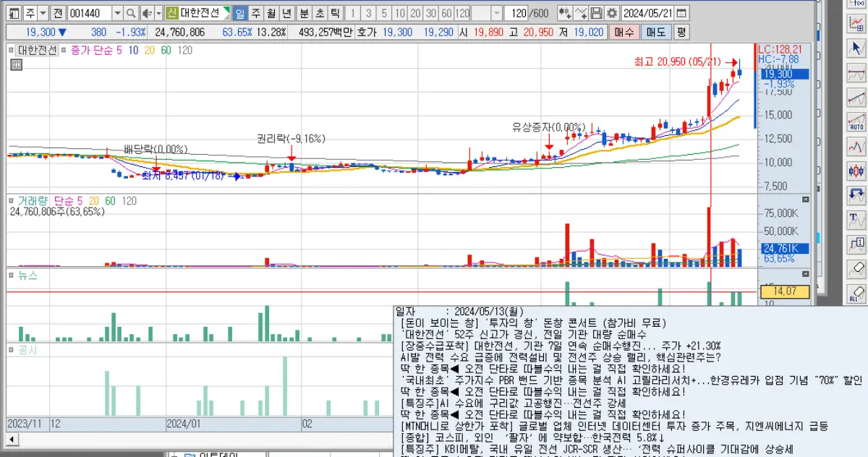The height and width of the screenshot is (457, 868).
Task: Switch to yearly 년 period
Action: (x=286, y=14)
